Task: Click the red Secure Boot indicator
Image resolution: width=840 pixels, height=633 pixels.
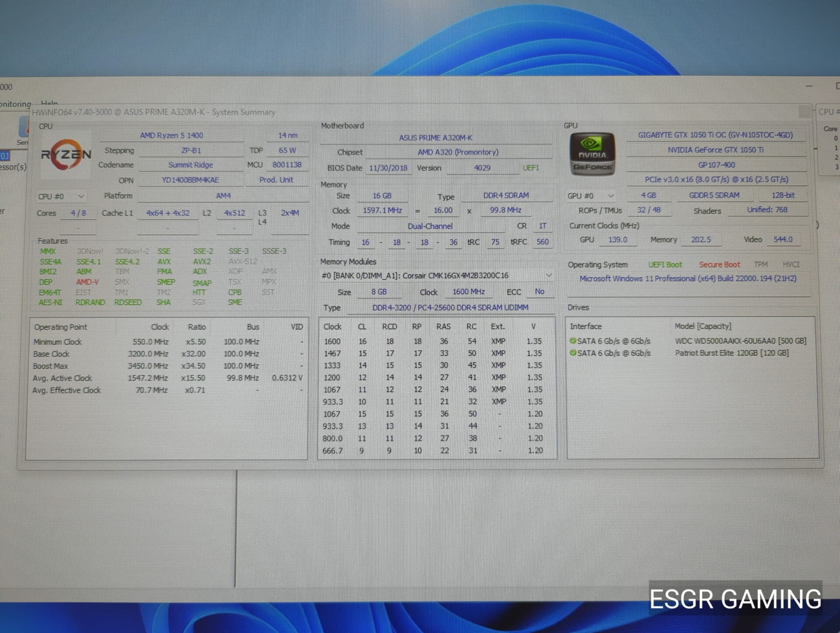Action: [x=719, y=265]
